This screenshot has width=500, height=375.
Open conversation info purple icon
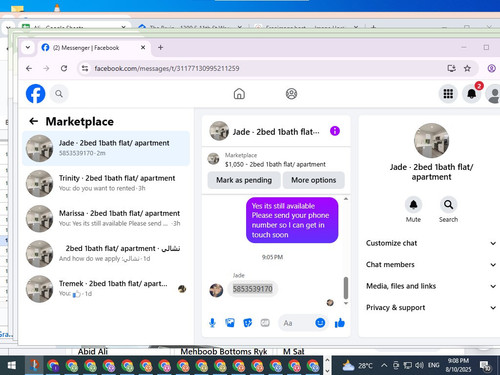click(335, 131)
